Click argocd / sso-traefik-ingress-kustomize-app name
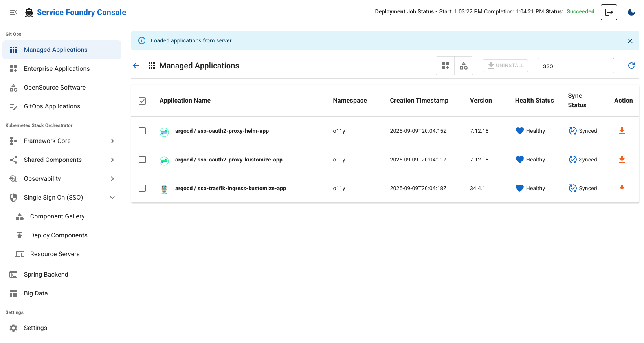The width and height of the screenshot is (644, 343). click(x=231, y=188)
